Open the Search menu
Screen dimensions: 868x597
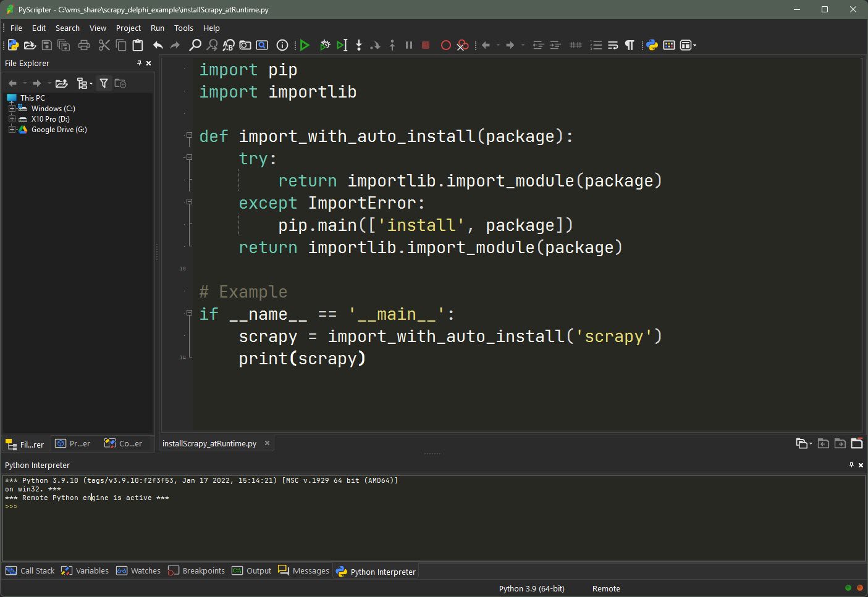[x=67, y=28]
